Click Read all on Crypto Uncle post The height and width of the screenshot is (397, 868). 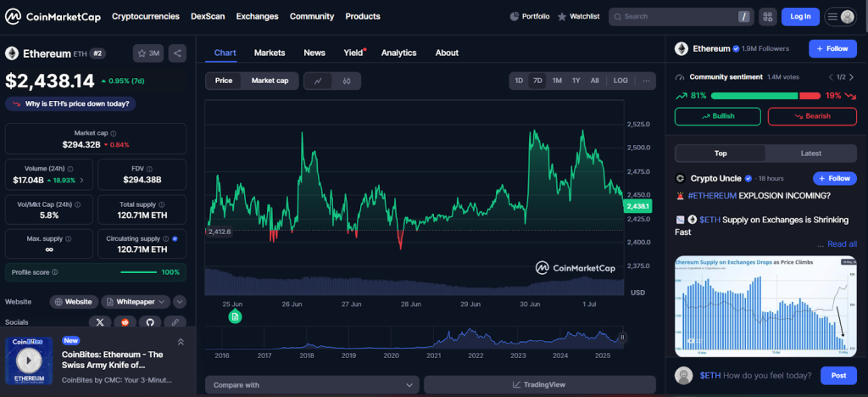click(x=842, y=244)
